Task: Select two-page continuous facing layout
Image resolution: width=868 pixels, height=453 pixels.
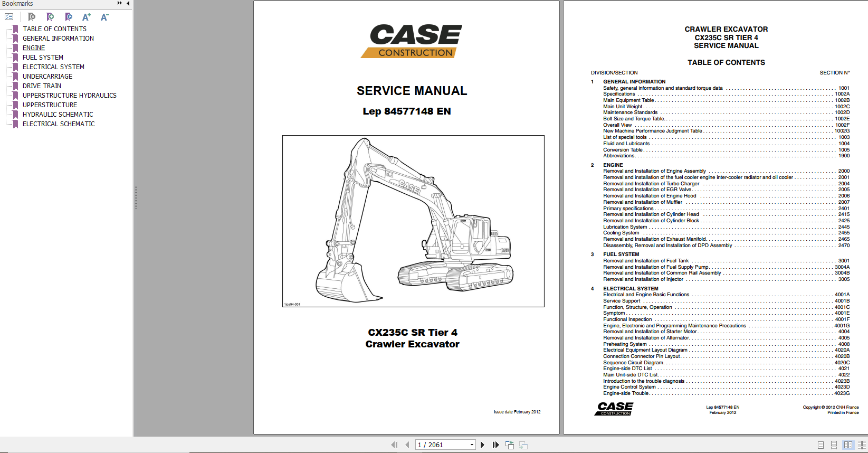Action: (862, 445)
